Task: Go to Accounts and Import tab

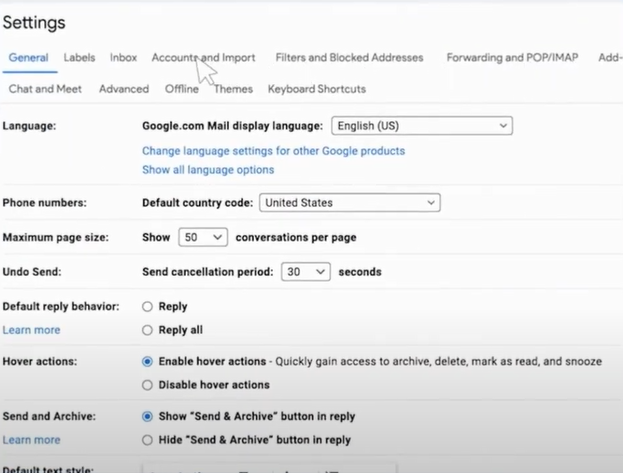Action: (203, 58)
